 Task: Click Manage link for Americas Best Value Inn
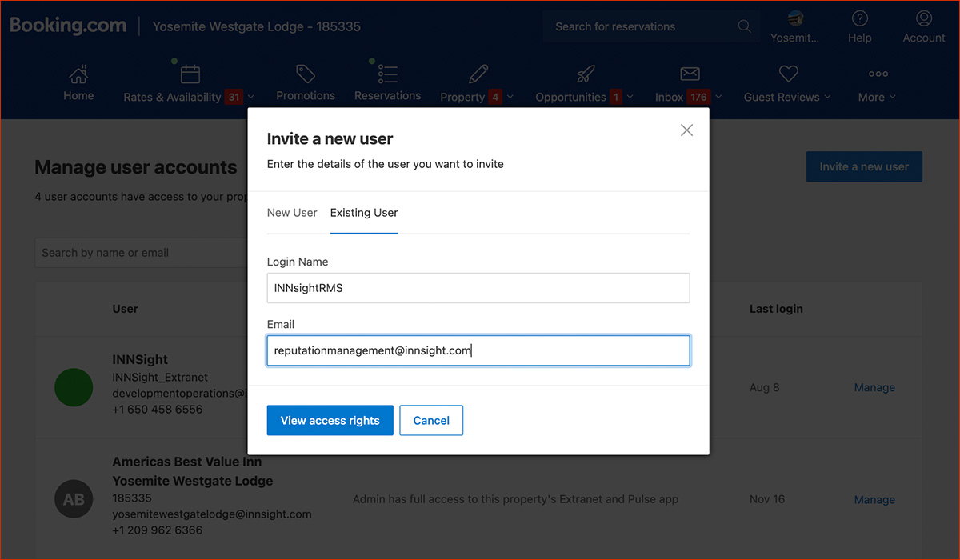[874, 499]
